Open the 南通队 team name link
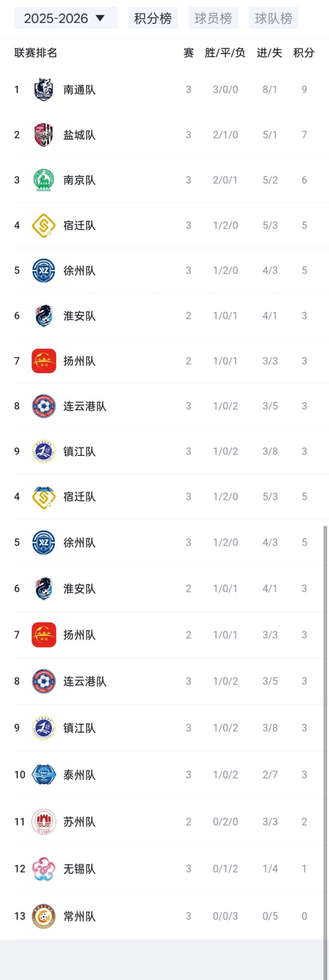The width and height of the screenshot is (329, 980). tap(79, 90)
